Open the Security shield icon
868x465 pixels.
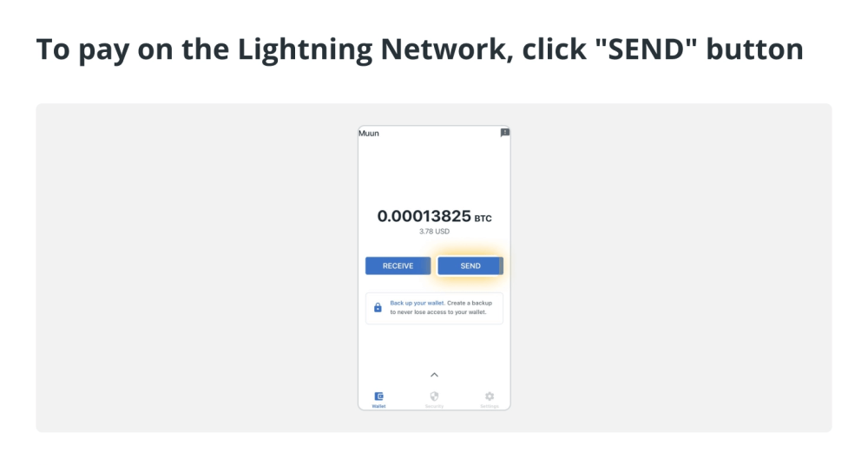pyautogui.click(x=435, y=396)
